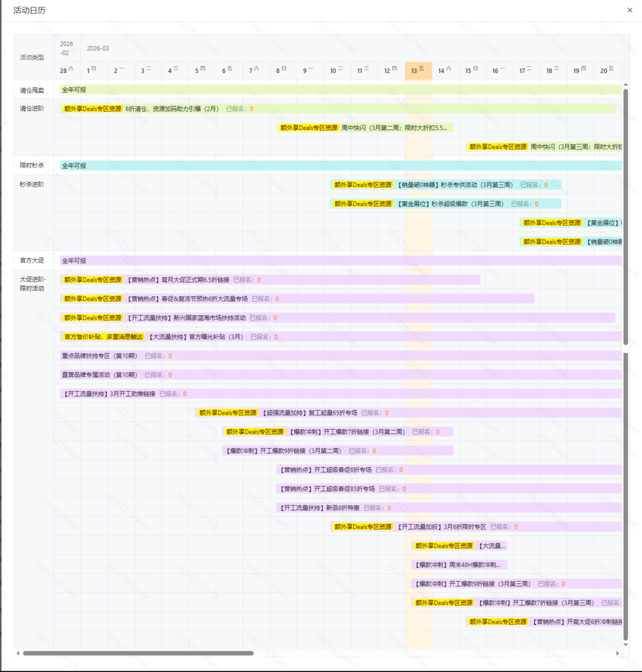Open 【营销热点】开工超级春促85折专场

pyautogui.click(x=449, y=488)
